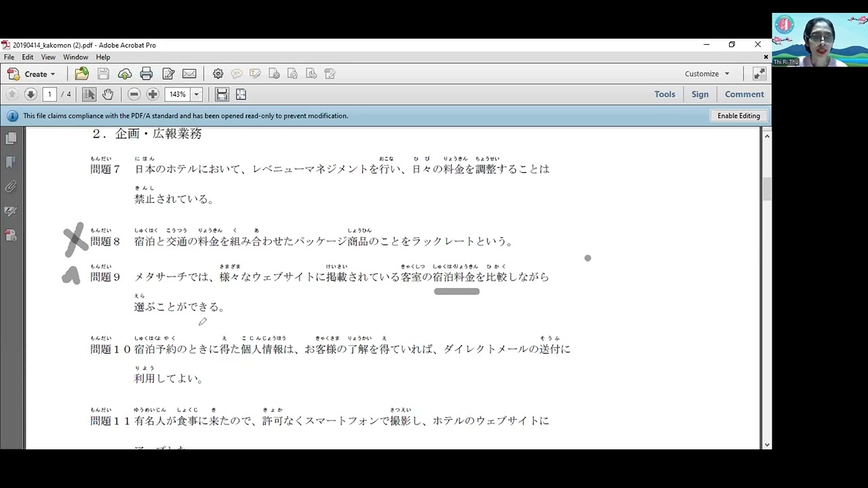
Task: Click the scrollbar down arrow
Action: click(x=767, y=445)
